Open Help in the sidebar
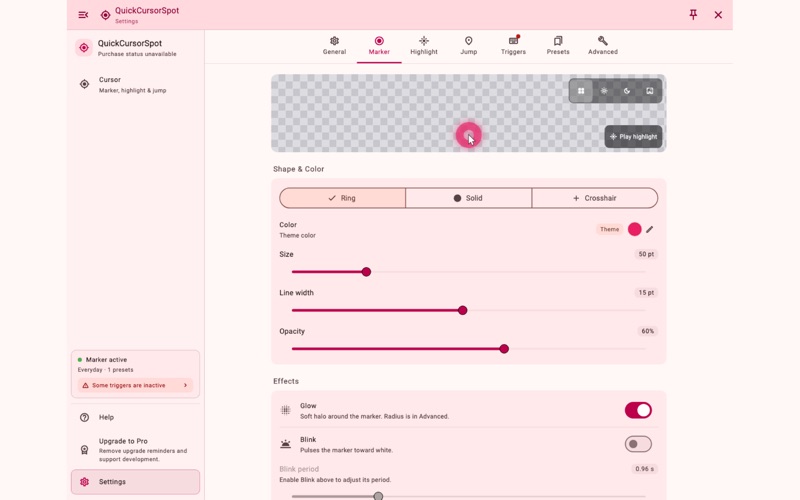Viewport: 800px width, 500px height. point(135,417)
